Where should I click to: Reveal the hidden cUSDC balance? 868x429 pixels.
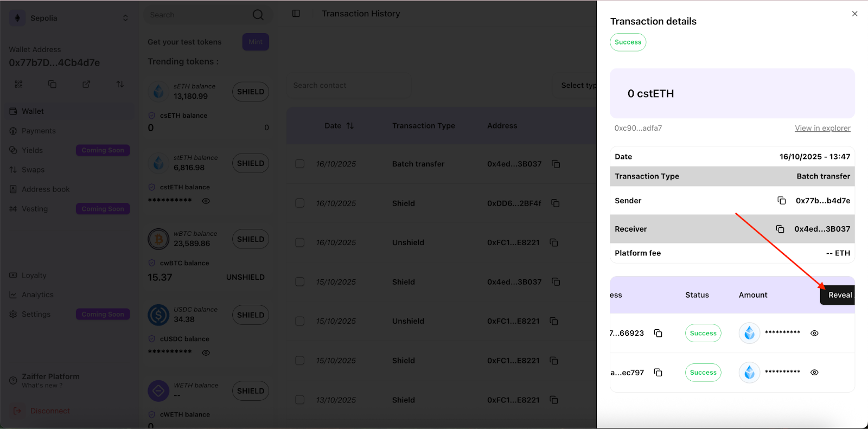pos(206,353)
